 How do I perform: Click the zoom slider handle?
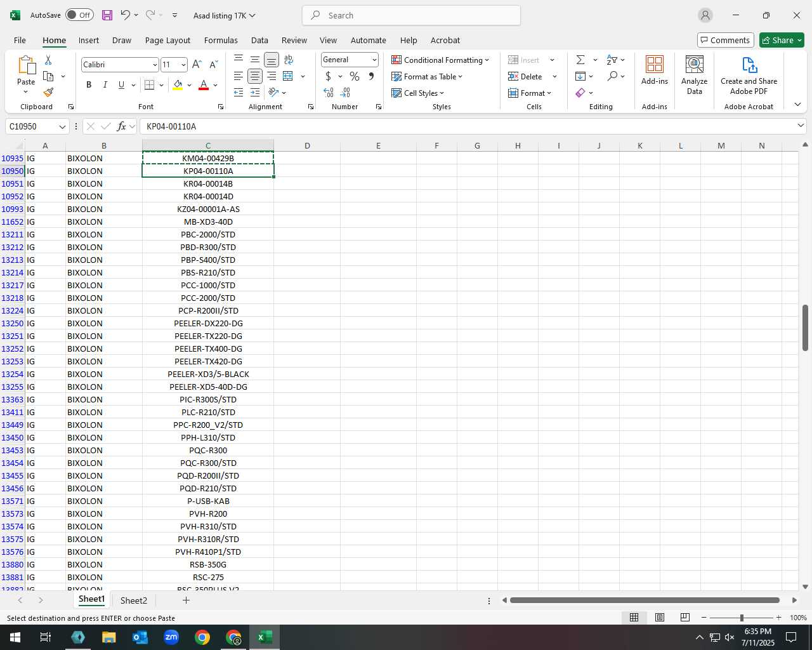pos(742,618)
